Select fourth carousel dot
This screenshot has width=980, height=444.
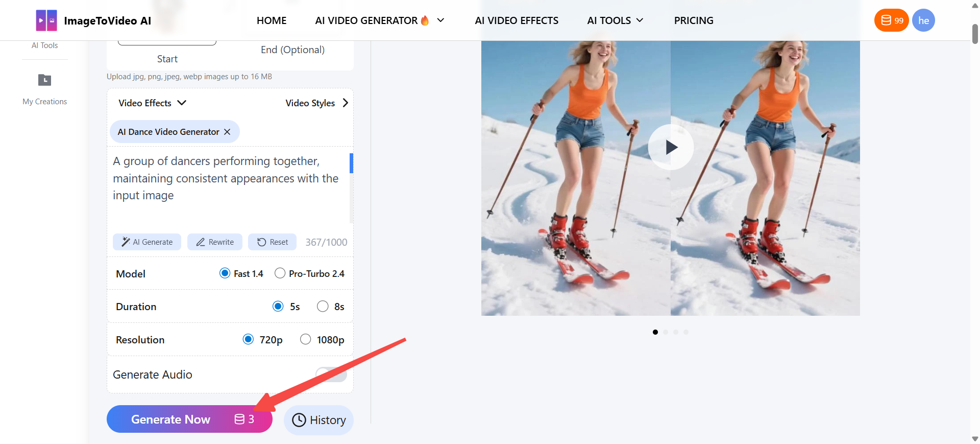686,332
